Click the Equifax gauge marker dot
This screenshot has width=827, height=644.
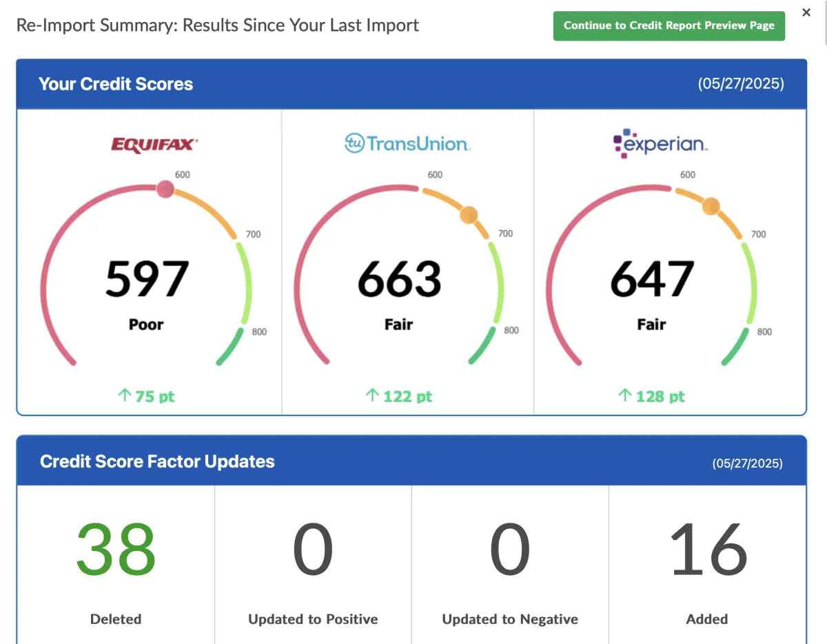(165, 189)
